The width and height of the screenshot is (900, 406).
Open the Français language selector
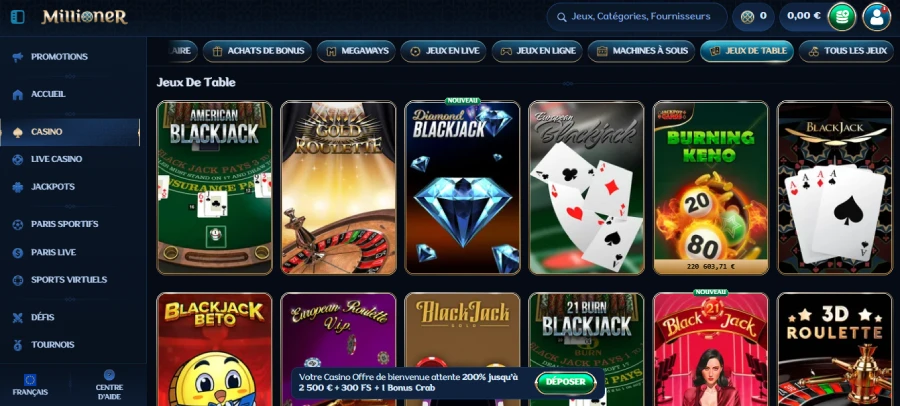(30, 385)
